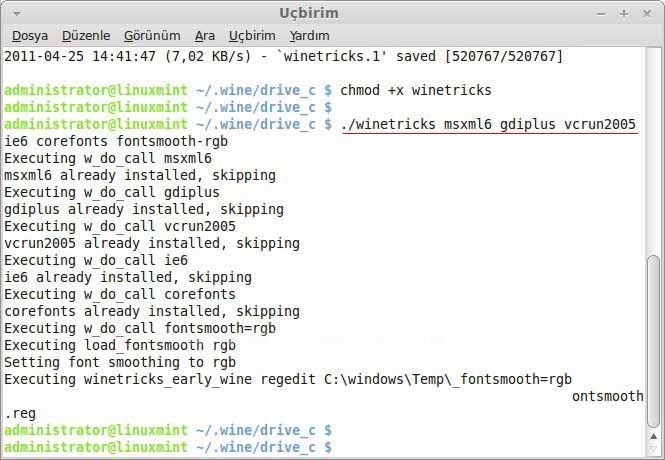The image size is (665, 460).
Task: Open the Düzenle menu
Action: (84, 35)
